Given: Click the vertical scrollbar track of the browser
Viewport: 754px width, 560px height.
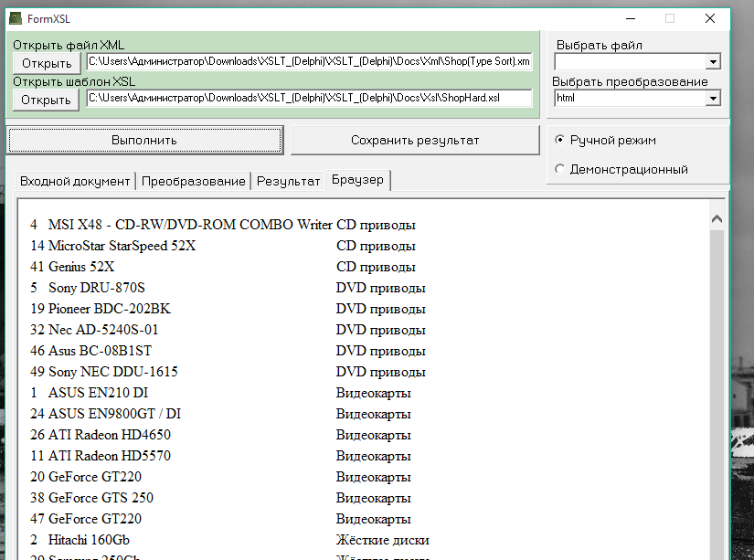Looking at the screenshot, I should [x=717, y=394].
